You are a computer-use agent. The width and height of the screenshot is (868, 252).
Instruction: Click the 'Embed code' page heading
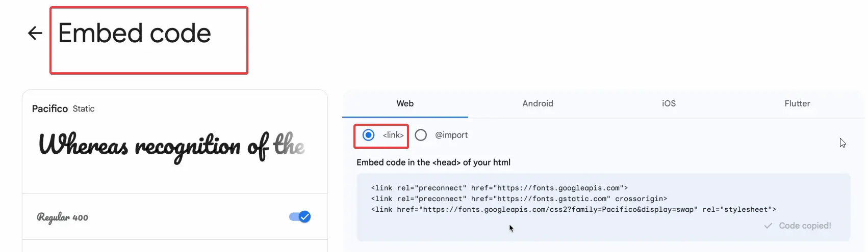click(135, 34)
